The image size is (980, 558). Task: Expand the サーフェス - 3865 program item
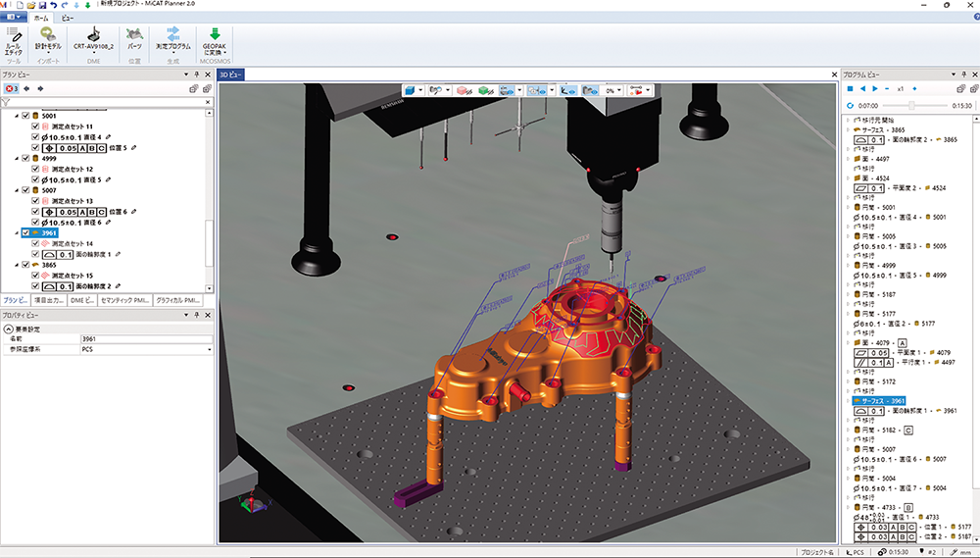(848, 129)
